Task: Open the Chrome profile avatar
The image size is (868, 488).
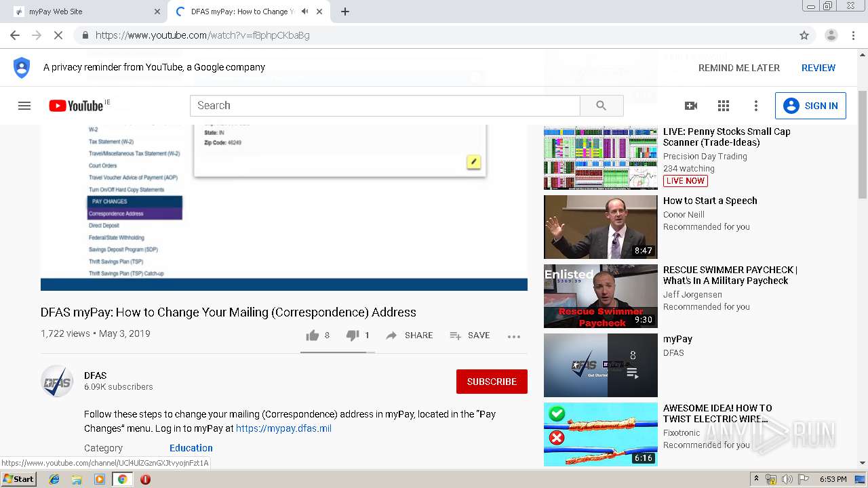Action: pos(831,35)
